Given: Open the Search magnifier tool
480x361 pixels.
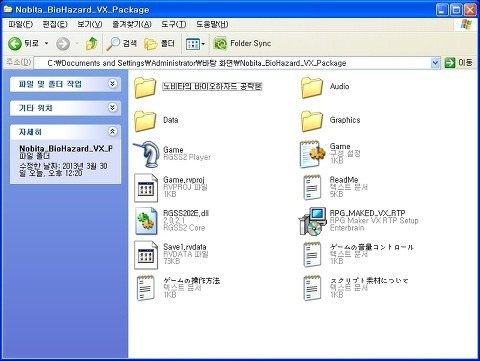Looking at the screenshot, I should [122, 44].
